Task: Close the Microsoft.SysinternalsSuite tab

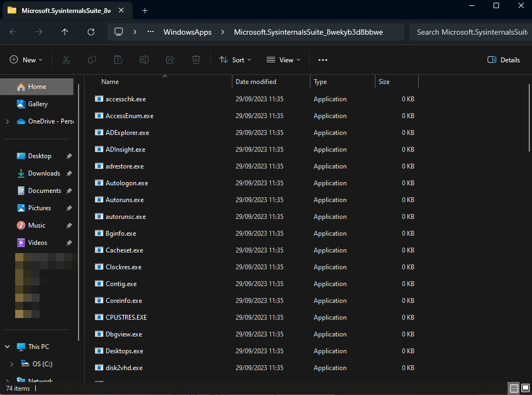Action: point(121,10)
